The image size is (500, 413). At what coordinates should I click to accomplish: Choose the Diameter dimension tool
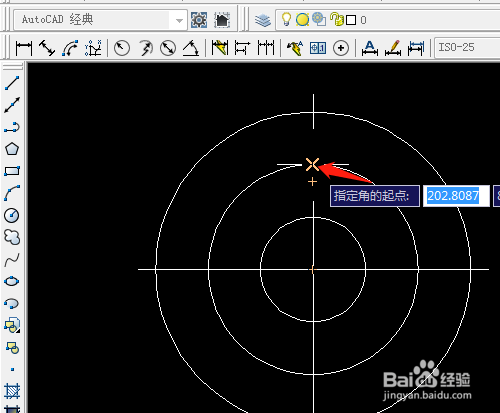coord(168,48)
